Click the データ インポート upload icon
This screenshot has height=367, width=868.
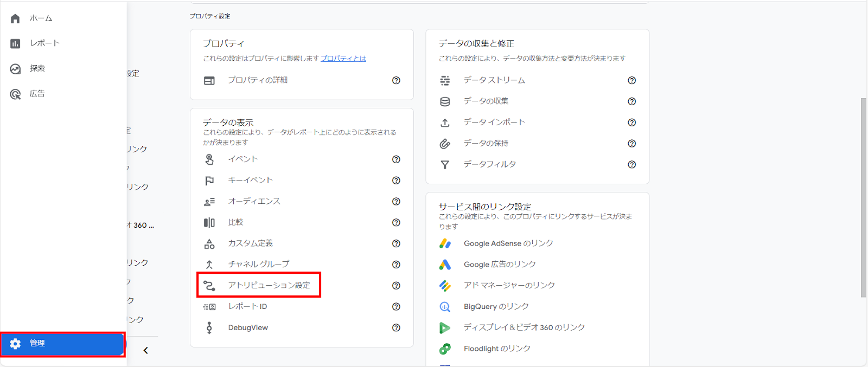pos(445,123)
